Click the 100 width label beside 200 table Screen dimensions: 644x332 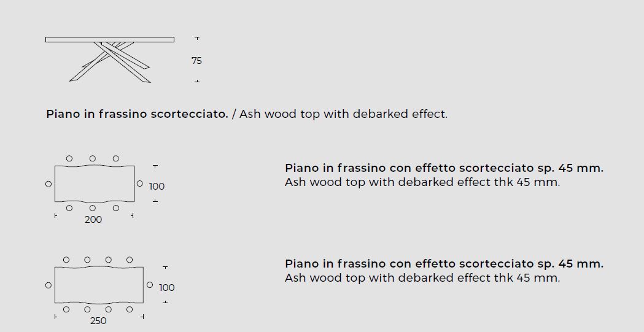click(x=157, y=187)
